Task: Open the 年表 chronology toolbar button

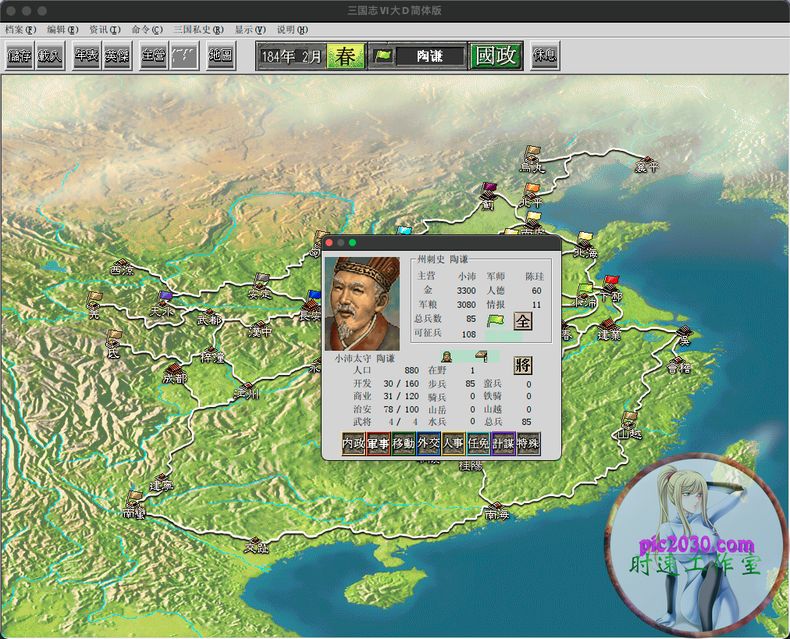Action: [87, 55]
